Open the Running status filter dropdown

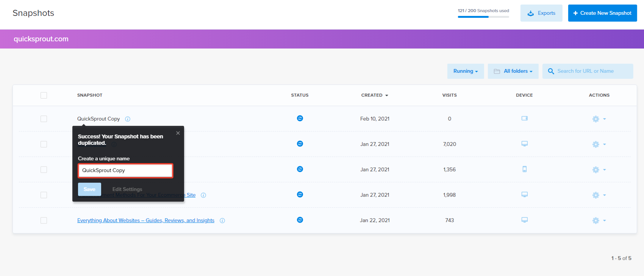tap(466, 71)
